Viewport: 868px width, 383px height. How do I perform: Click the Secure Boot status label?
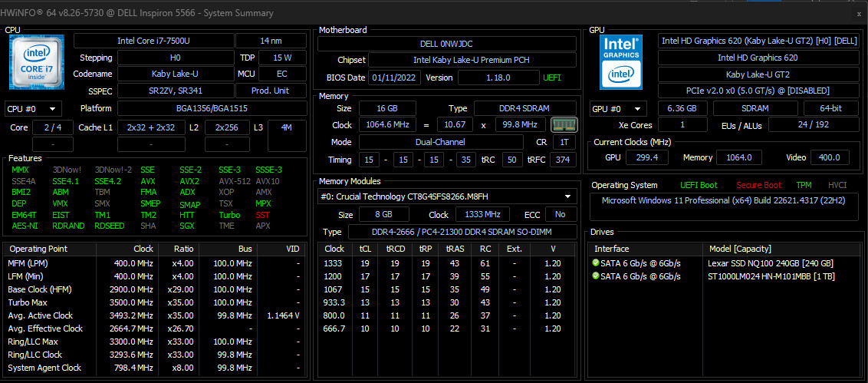click(758, 185)
